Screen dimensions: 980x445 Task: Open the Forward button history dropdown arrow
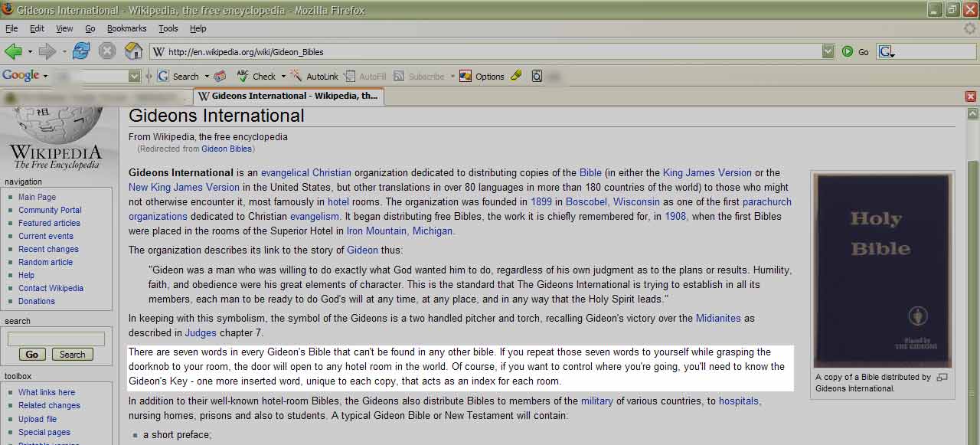pyautogui.click(x=64, y=52)
